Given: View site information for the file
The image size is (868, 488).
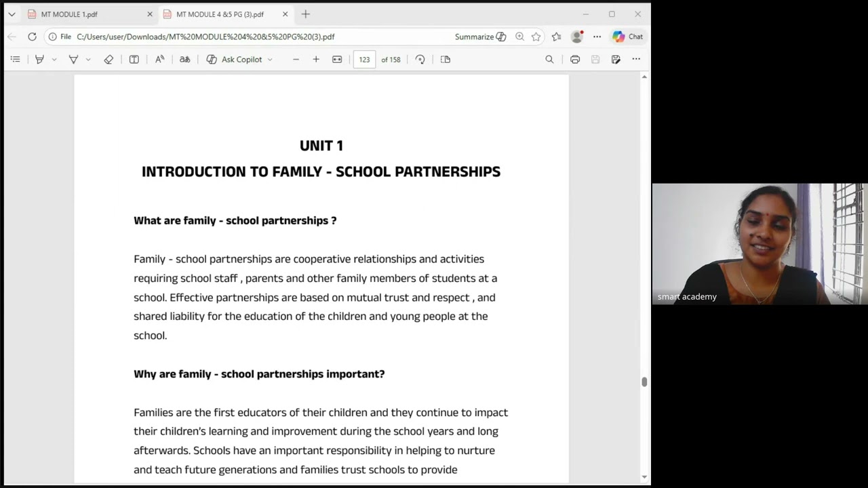Looking at the screenshot, I should pos(60,37).
